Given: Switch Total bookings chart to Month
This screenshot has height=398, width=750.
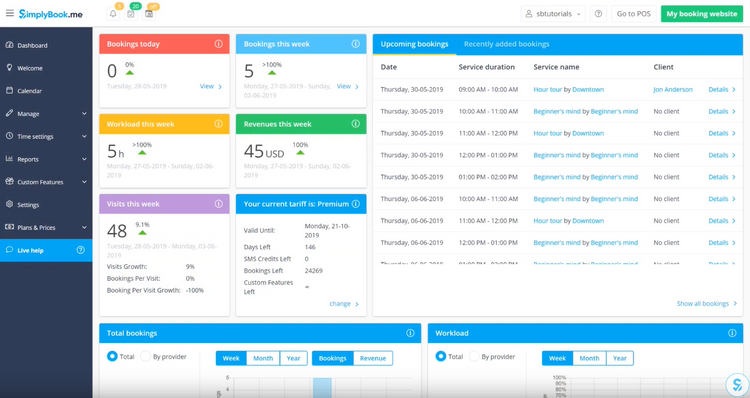Looking at the screenshot, I should 263,358.
